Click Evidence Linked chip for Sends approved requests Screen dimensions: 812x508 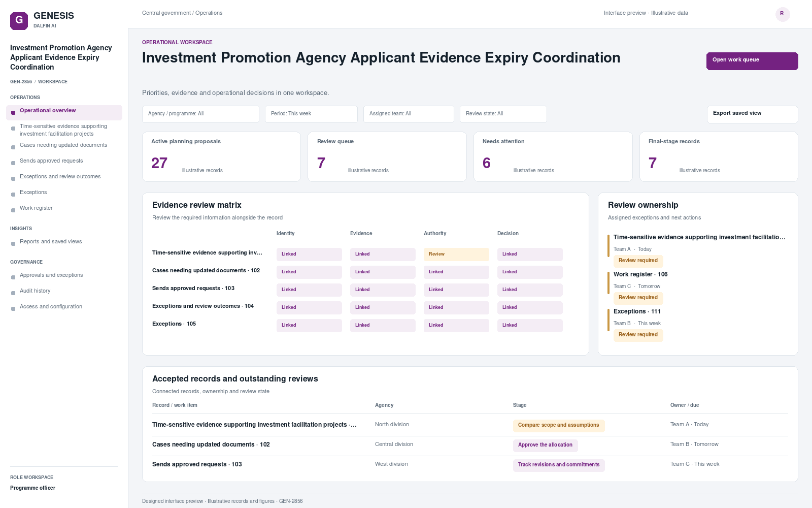click(x=383, y=290)
